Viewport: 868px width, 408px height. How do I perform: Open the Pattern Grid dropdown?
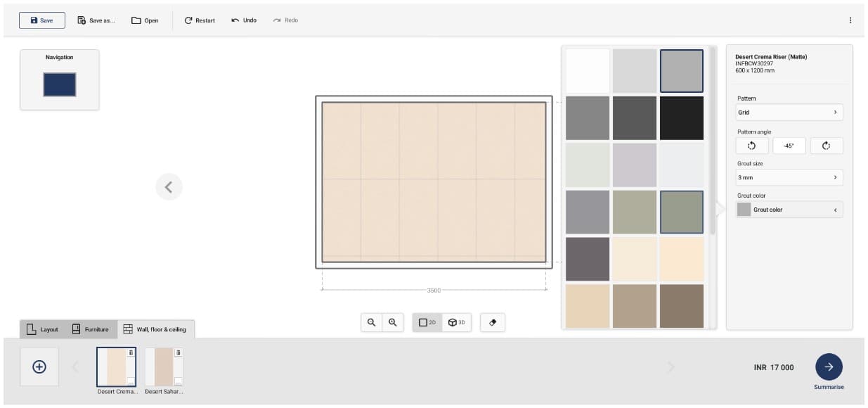click(789, 113)
